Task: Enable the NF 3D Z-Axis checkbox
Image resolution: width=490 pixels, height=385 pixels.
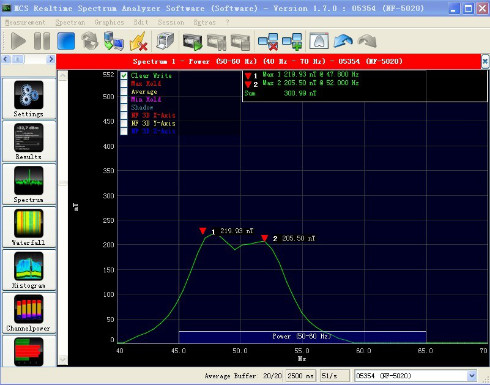Action: click(x=124, y=131)
